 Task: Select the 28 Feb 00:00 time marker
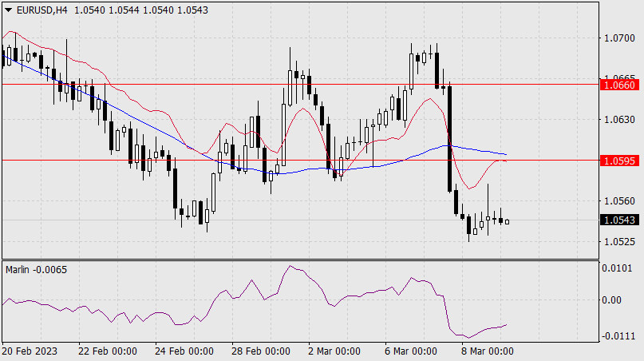point(263,351)
